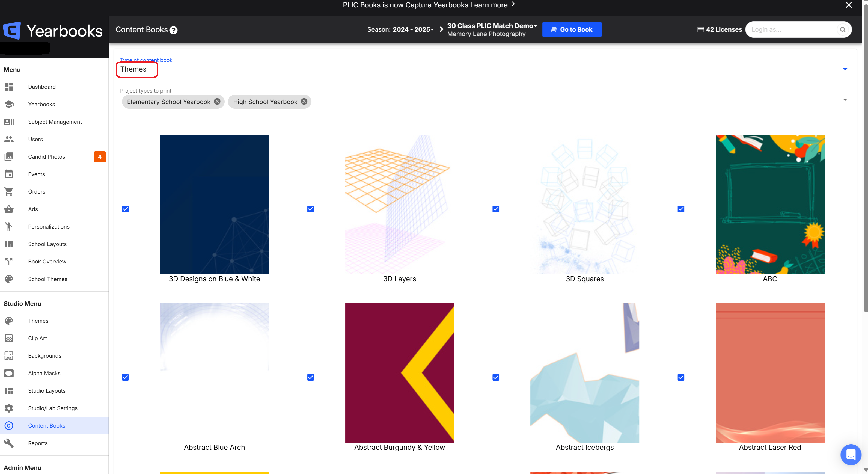Image resolution: width=868 pixels, height=474 pixels.
Task: Uncheck the Abstract Laser Red theme
Action: point(681,377)
